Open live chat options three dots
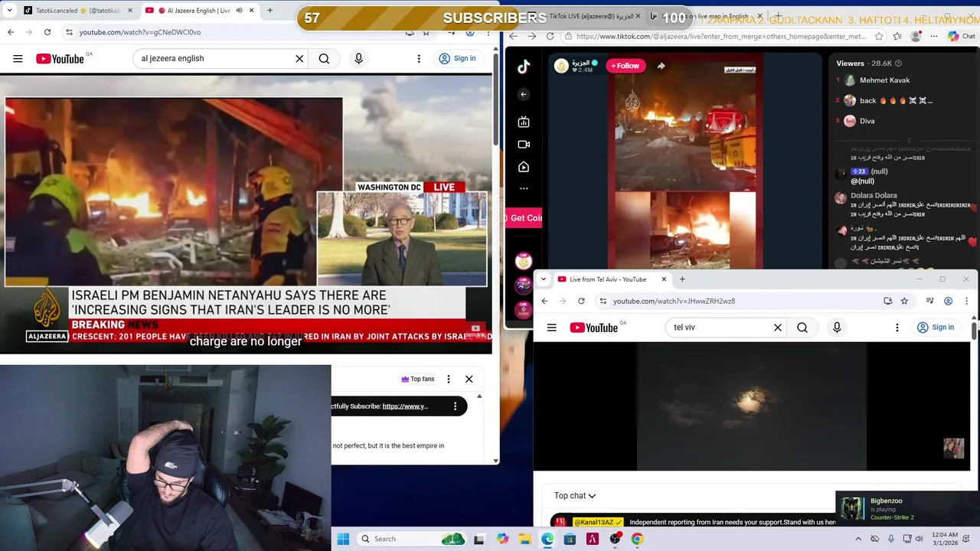The width and height of the screenshot is (980, 551). pos(449,379)
